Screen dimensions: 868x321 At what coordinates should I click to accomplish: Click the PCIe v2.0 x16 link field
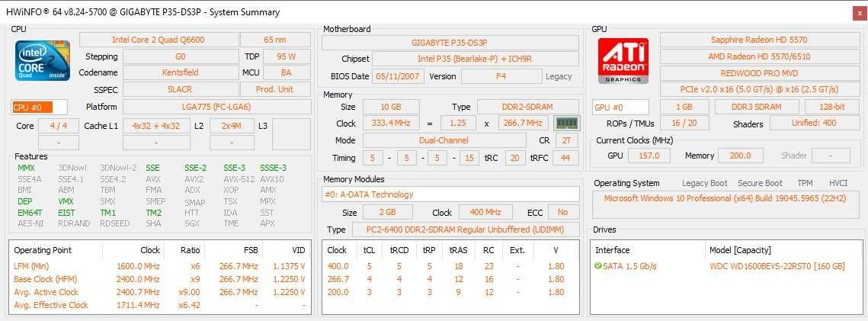pos(759,89)
